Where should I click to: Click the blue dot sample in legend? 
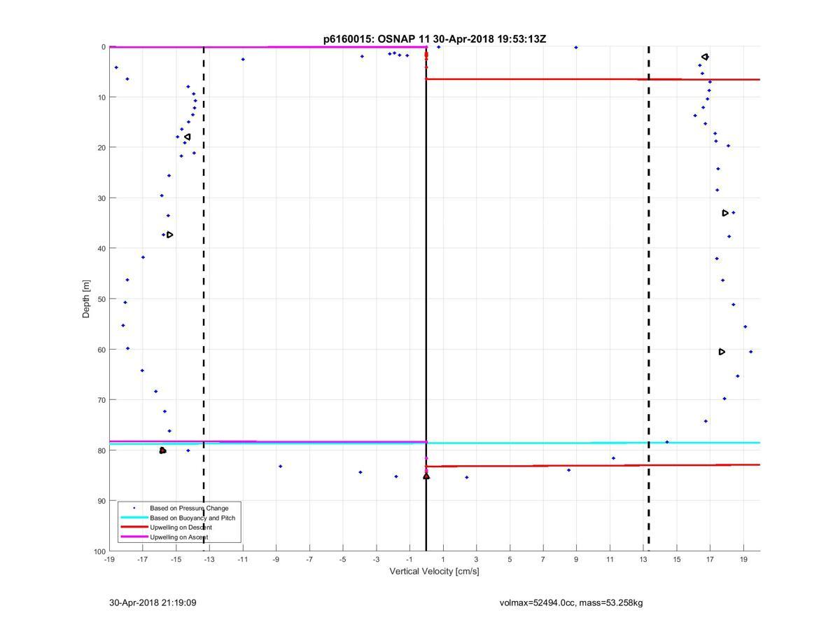pos(134,508)
